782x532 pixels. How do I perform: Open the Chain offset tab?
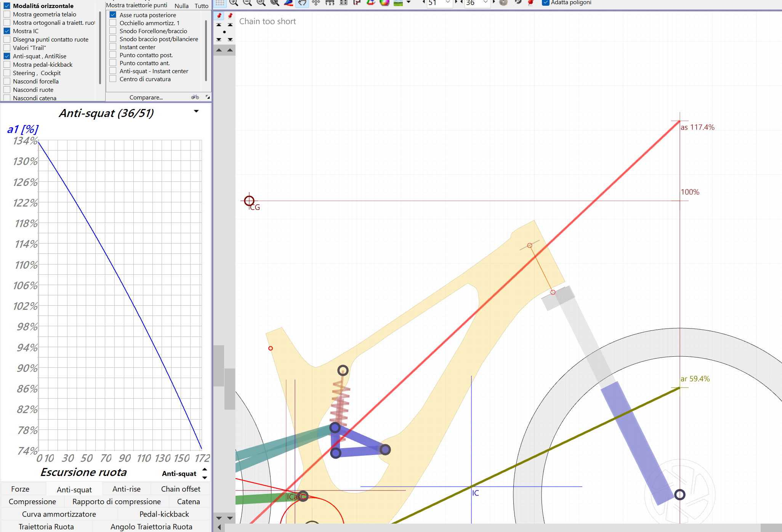(x=181, y=489)
